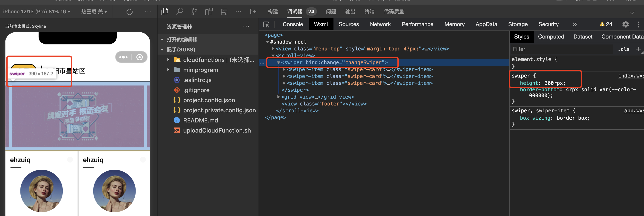Collapse the debugger panel chevron
The image size is (644, 216).
click(x=632, y=12)
